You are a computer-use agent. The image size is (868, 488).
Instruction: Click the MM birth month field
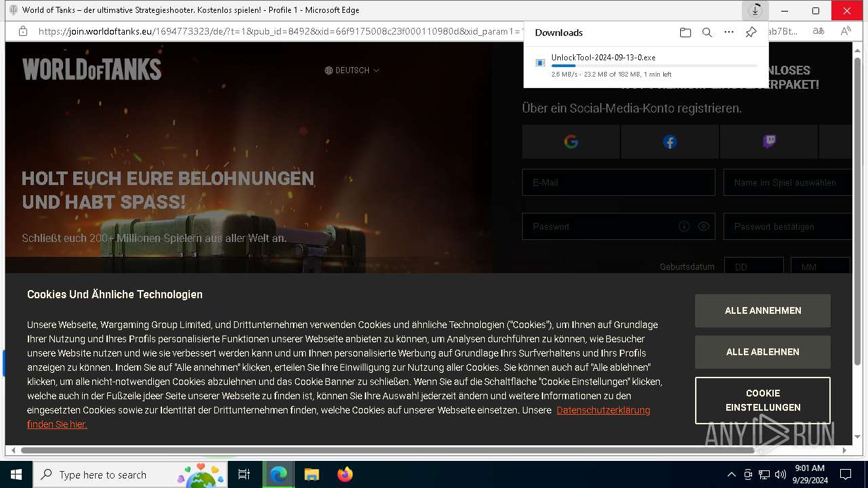(820, 266)
